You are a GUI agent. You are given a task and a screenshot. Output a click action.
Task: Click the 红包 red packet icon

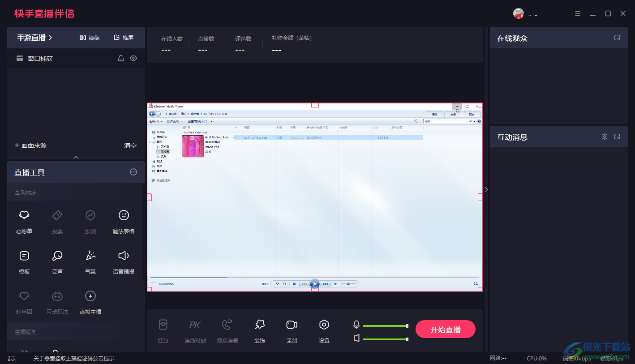point(163,325)
